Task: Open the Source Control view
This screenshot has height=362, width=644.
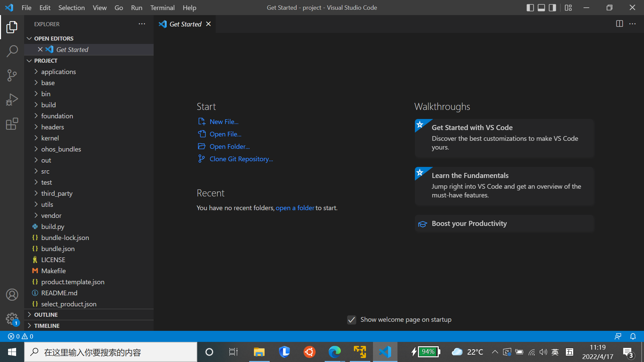Action: pos(12,75)
